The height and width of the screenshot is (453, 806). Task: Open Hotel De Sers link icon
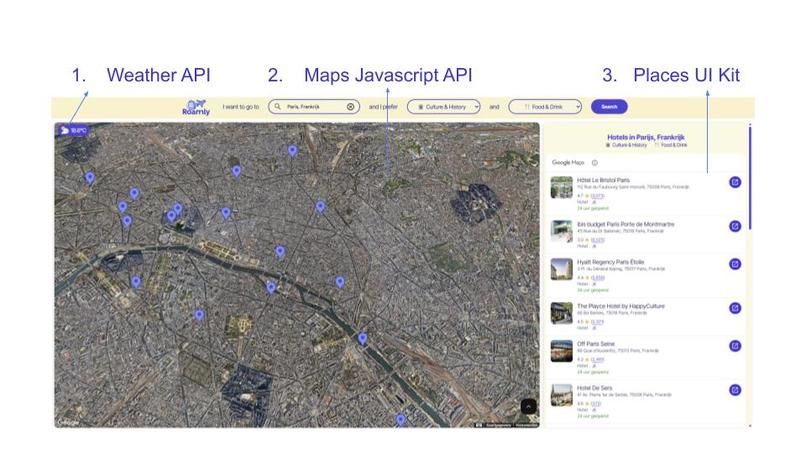pos(735,390)
